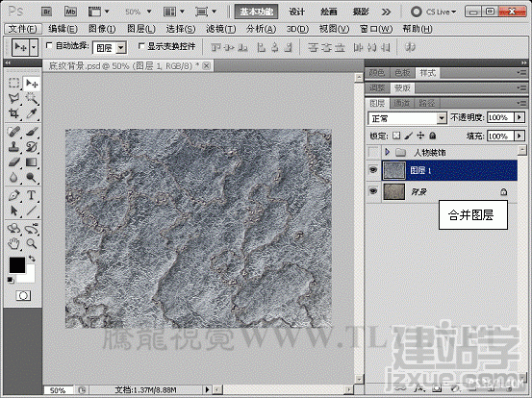Select the Clone Stamp tool
Image resolution: width=532 pixels, height=398 pixels.
13,146
